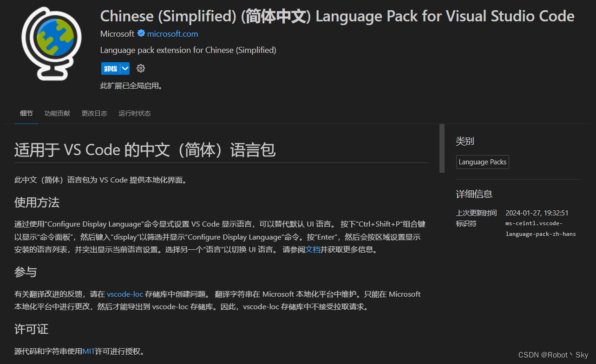Open the microsoft.com publisher link

pos(172,34)
